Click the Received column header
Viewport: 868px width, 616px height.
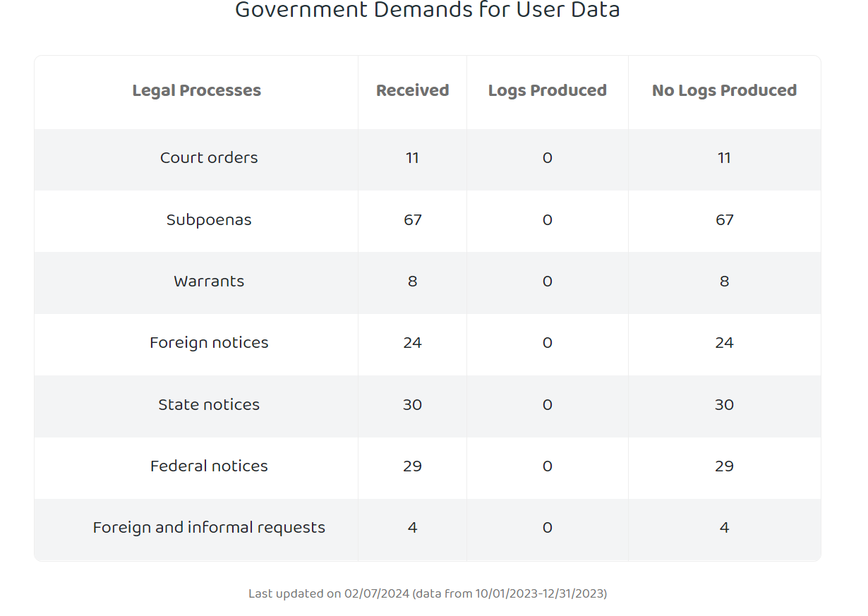pos(413,90)
